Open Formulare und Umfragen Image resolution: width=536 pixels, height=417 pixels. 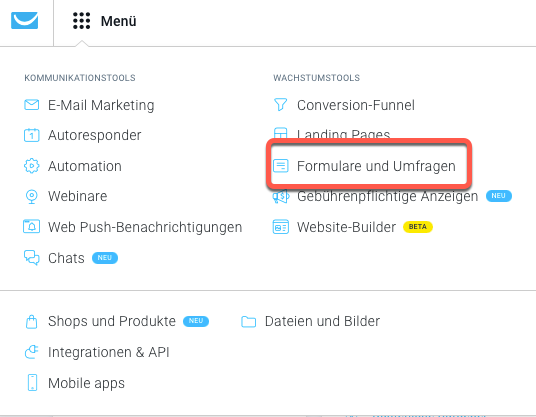tap(376, 166)
